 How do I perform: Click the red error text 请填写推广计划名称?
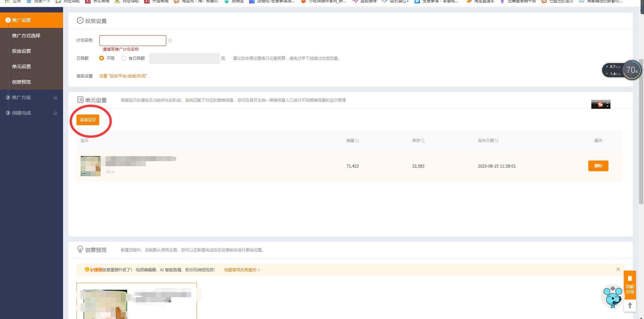(x=121, y=49)
